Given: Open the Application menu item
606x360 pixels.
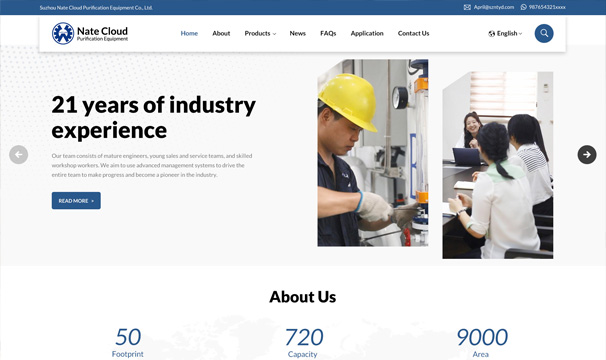Looking at the screenshot, I should 367,34.
